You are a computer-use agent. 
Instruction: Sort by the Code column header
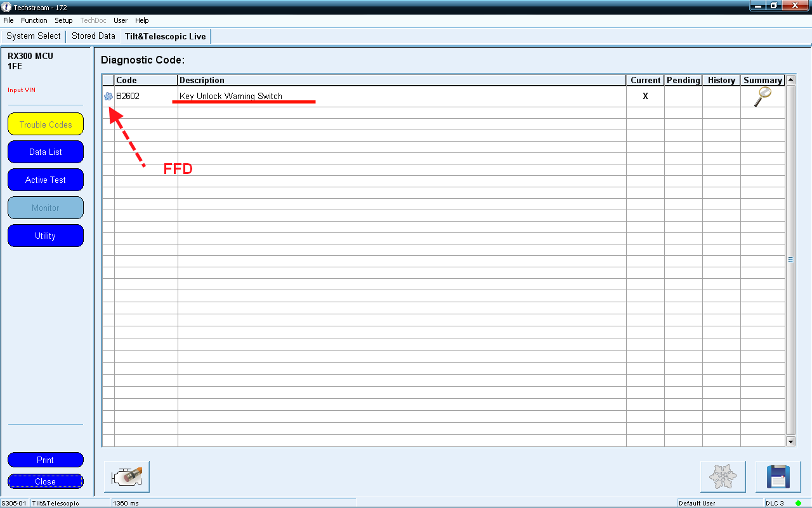(146, 80)
